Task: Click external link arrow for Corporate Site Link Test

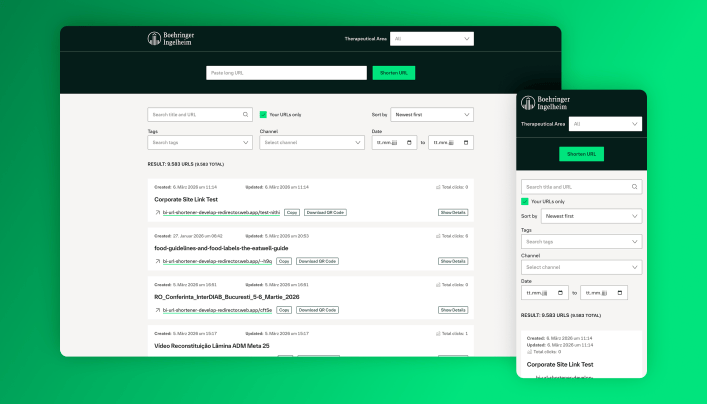Action: point(158,212)
